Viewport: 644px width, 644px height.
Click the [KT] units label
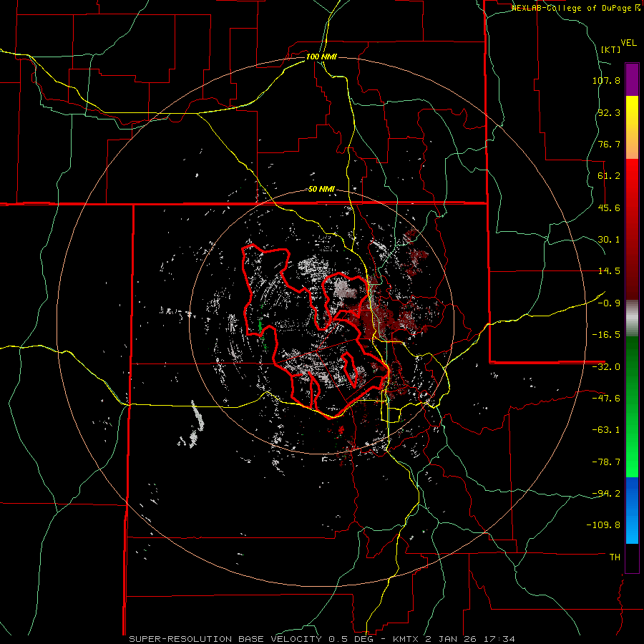610,49
